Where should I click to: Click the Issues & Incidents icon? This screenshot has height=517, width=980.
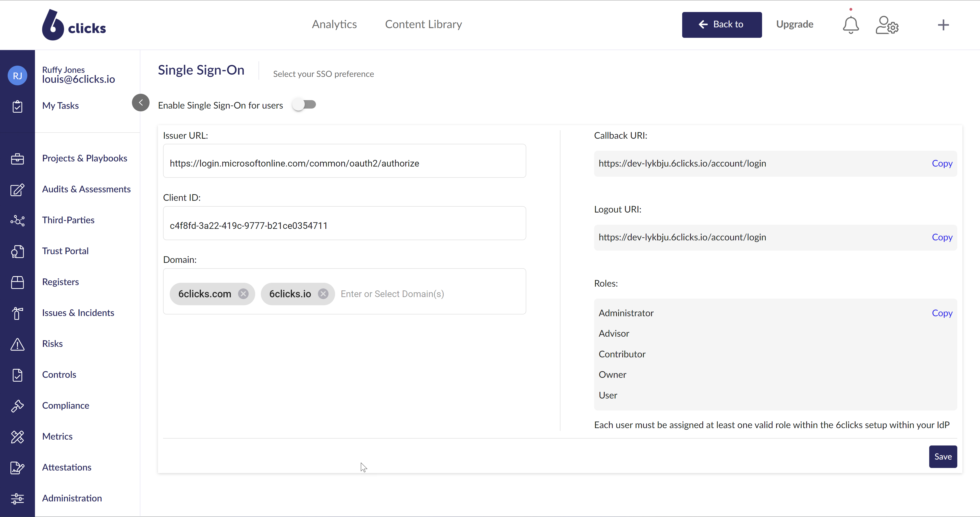pos(18,313)
